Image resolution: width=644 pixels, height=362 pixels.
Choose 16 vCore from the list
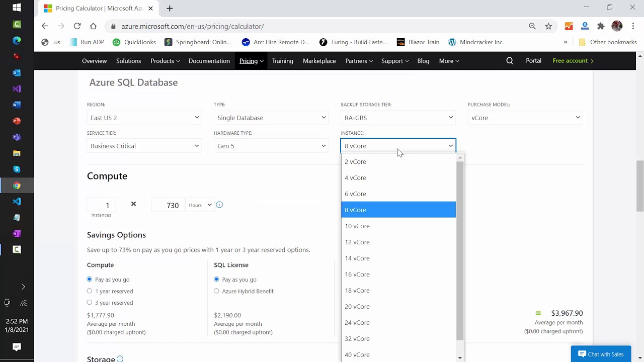(x=398, y=274)
